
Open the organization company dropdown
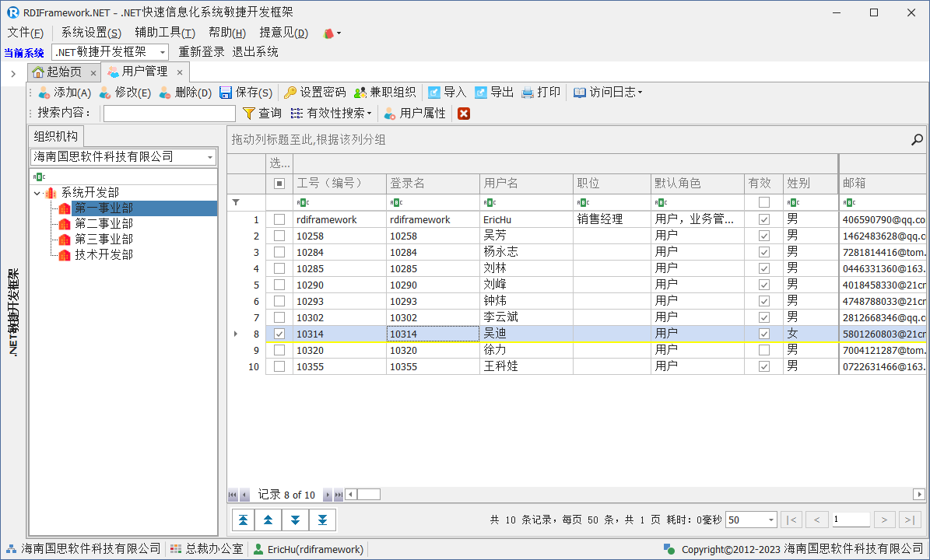(x=210, y=157)
